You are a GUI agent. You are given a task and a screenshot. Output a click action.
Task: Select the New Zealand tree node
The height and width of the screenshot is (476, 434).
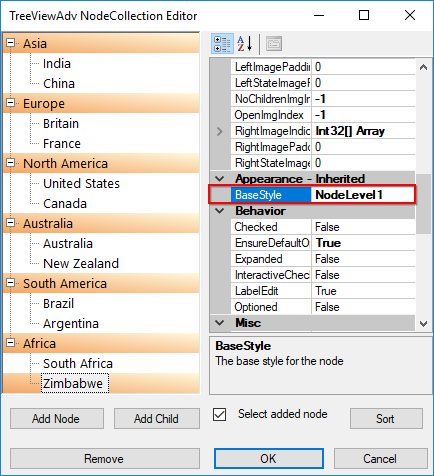click(81, 263)
